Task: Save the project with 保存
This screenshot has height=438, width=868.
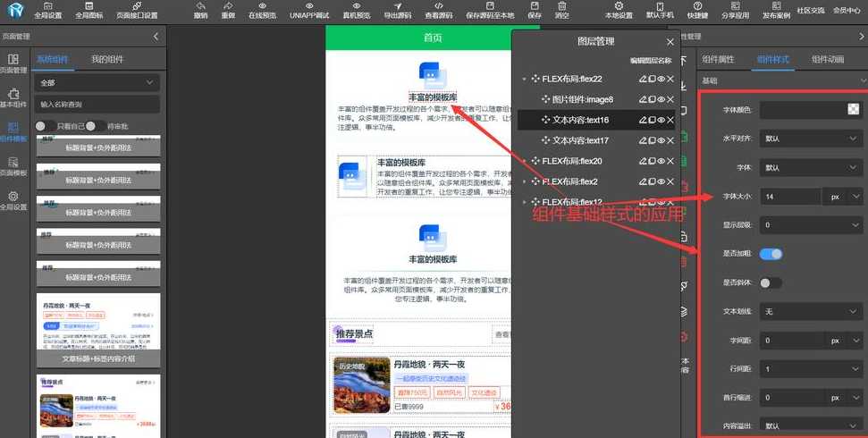Action: (535, 11)
